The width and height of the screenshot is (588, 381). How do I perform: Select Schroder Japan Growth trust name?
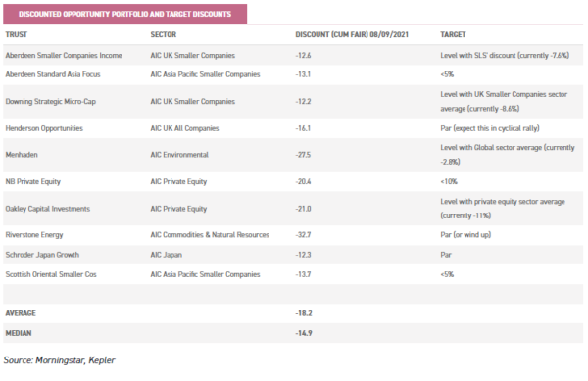[x=42, y=255]
